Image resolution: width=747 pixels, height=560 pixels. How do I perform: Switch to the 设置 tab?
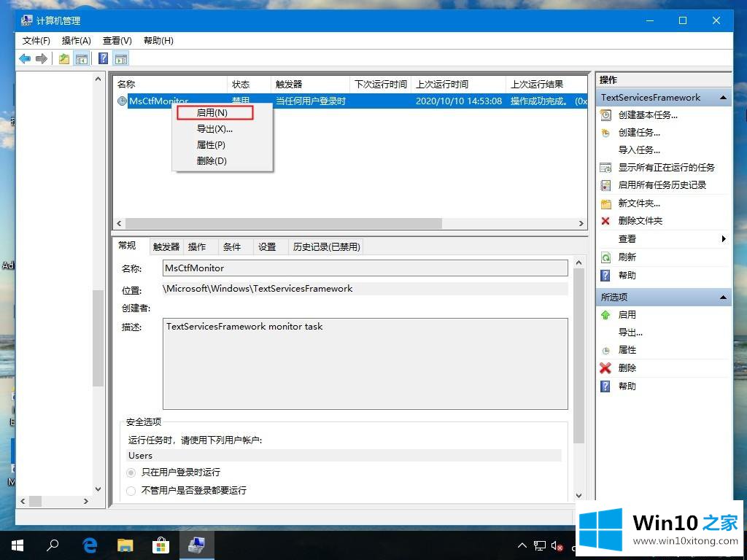click(x=267, y=246)
